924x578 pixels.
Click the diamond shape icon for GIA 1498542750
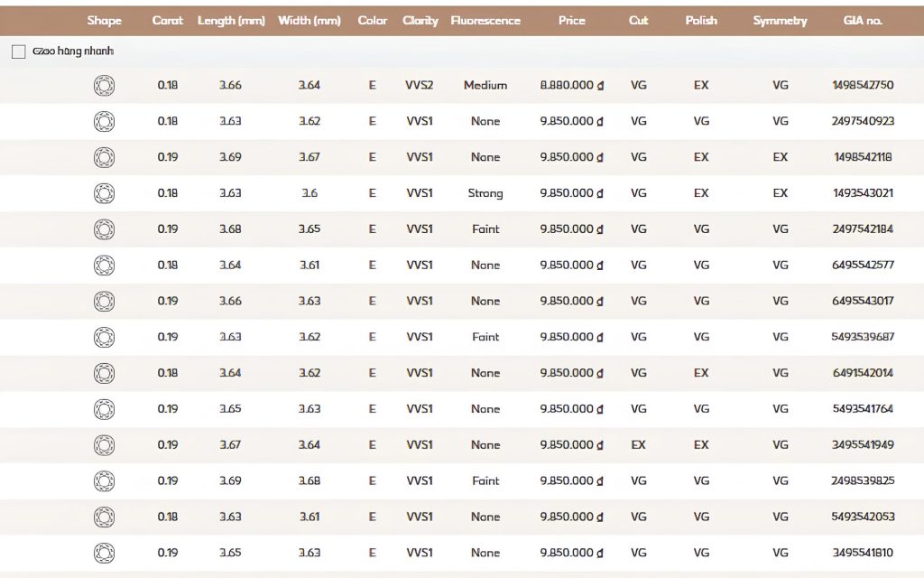(105, 86)
